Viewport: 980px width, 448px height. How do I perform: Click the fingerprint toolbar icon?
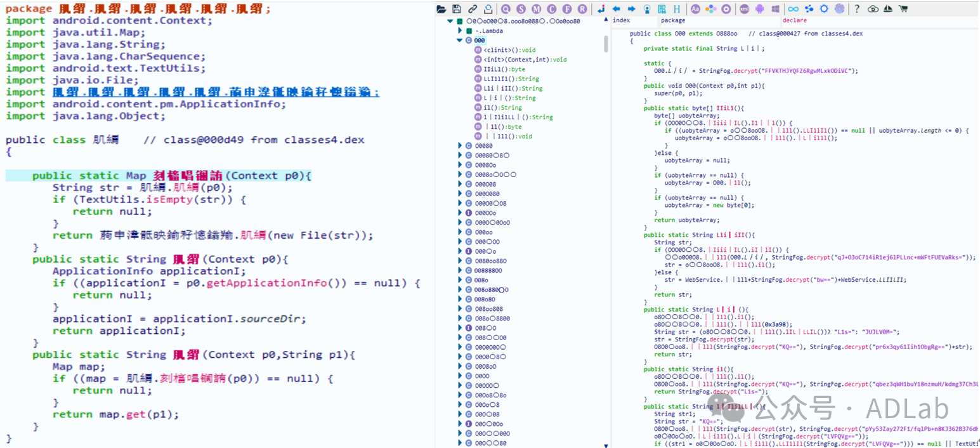tap(840, 9)
